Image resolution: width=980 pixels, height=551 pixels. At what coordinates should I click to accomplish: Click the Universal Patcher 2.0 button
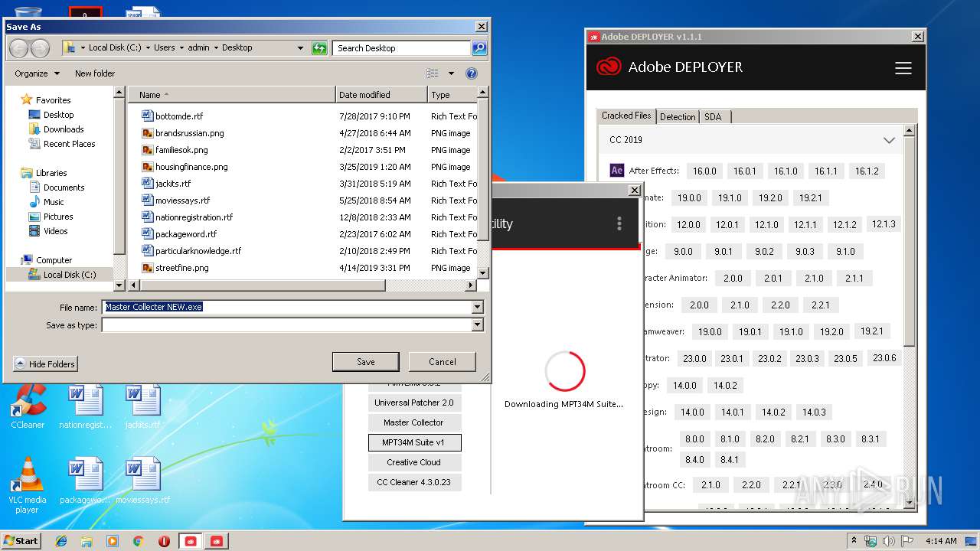click(x=413, y=403)
